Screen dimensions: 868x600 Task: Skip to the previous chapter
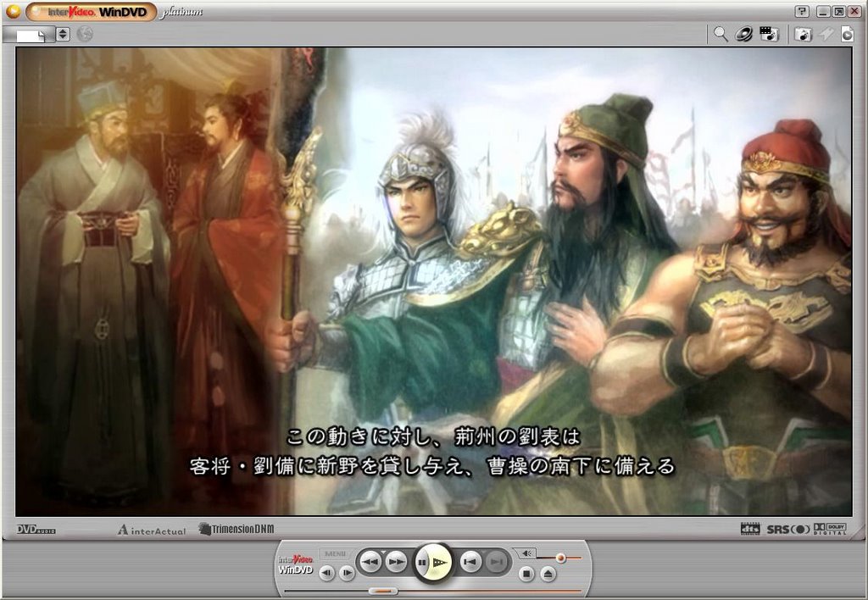tap(470, 562)
